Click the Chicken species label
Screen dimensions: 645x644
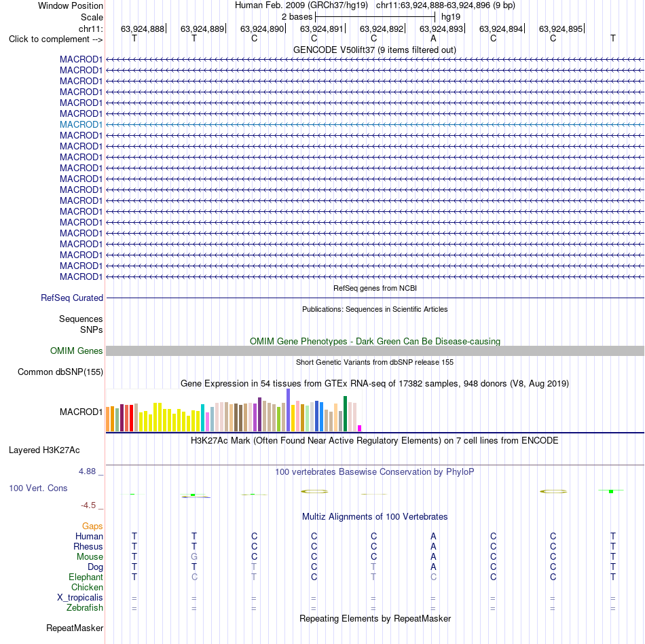87,587
